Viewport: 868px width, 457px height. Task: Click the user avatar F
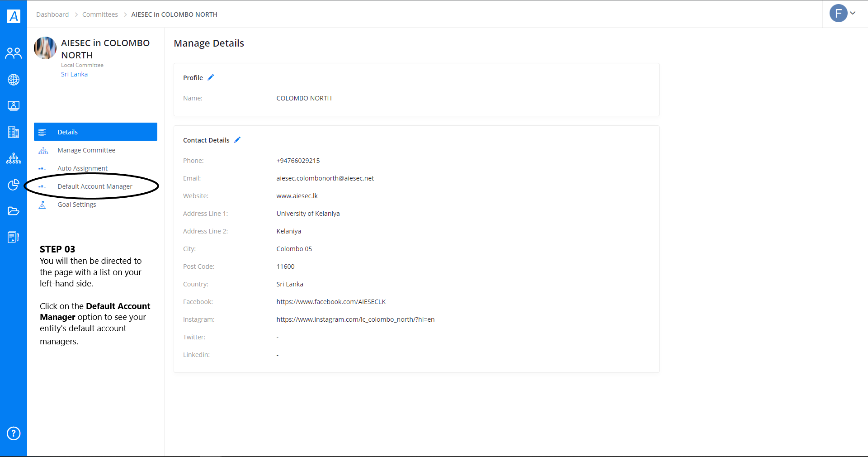tap(838, 13)
